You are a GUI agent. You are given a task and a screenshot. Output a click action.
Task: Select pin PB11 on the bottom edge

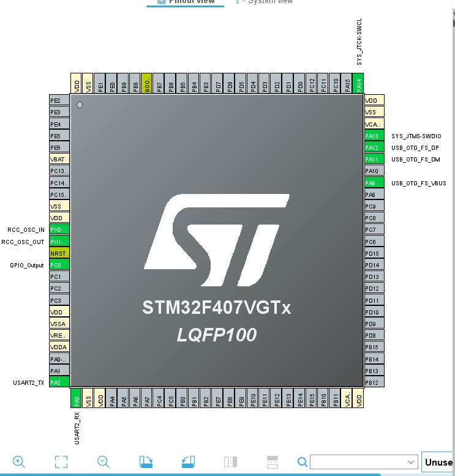(x=334, y=398)
